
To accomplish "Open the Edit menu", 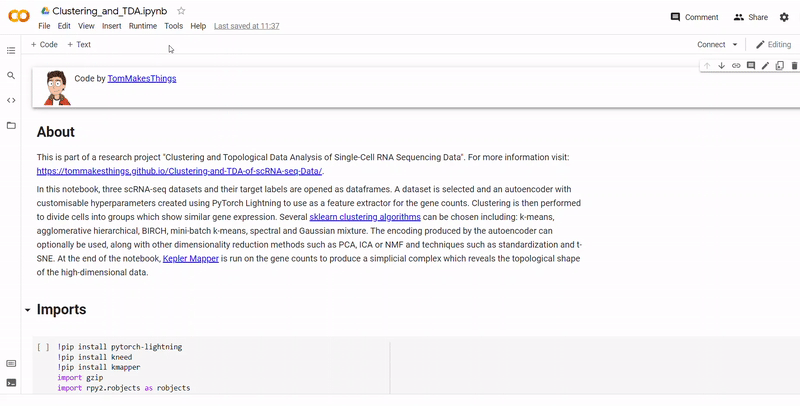I will click(x=64, y=26).
